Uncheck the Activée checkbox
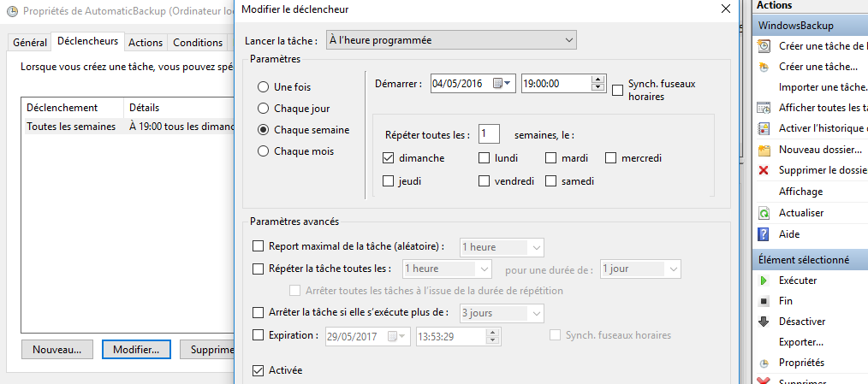 click(259, 370)
